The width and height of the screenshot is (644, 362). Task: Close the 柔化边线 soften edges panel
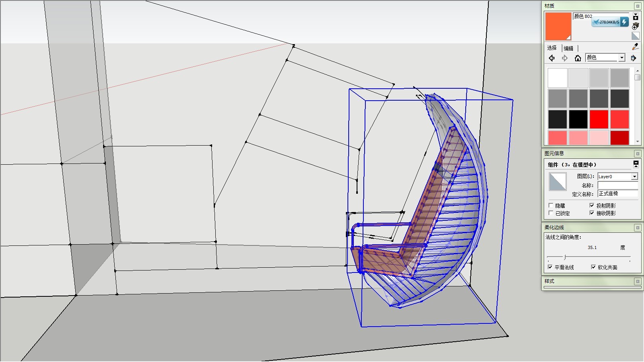click(x=638, y=228)
